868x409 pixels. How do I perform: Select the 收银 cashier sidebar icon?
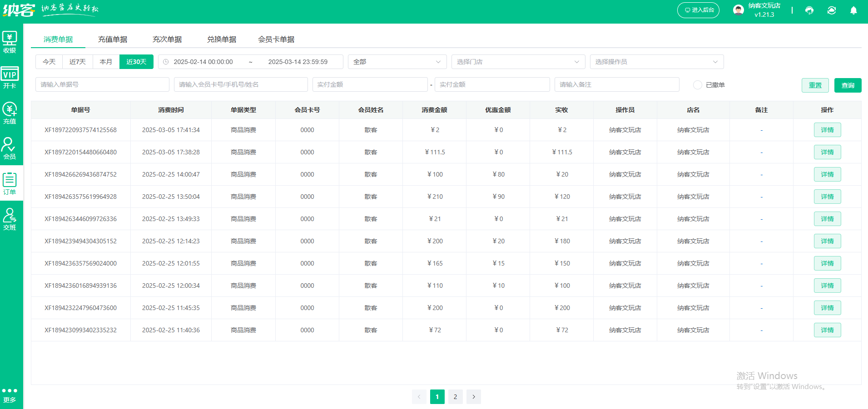click(x=10, y=42)
